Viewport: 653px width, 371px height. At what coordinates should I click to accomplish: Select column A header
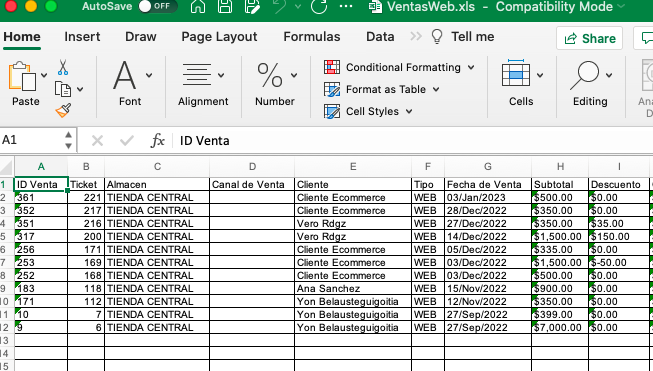[x=41, y=167]
